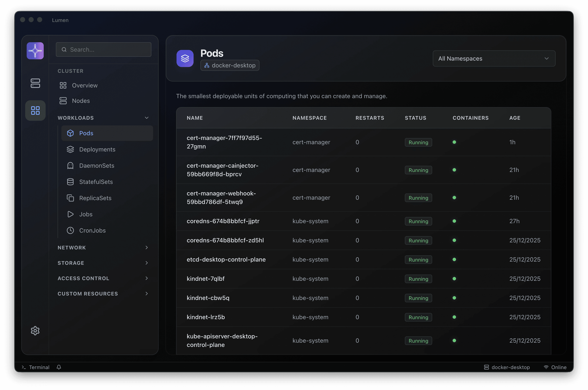Click the Lumen app logo

click(35, 51)
